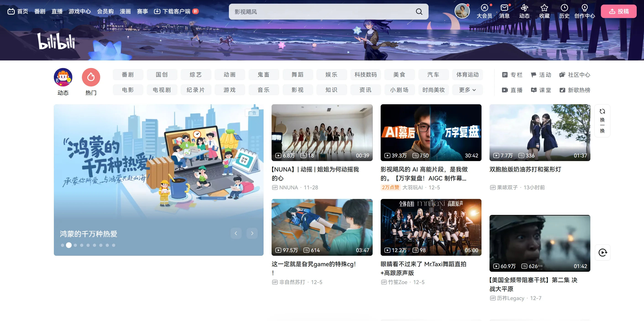Click the search magnifier icon

[419, 11]
